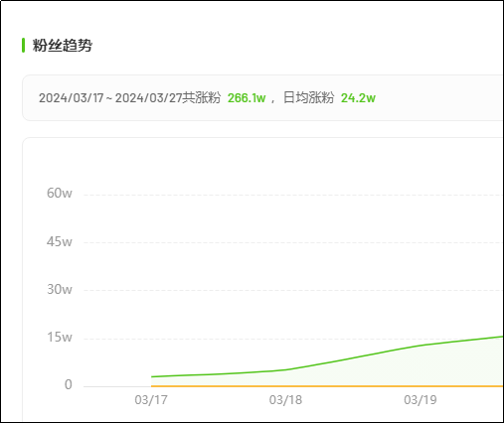The height and width of the screenshot is (423, 504).
Task: Click the 粉丝趋势 section title
Action: click(62, 45)
